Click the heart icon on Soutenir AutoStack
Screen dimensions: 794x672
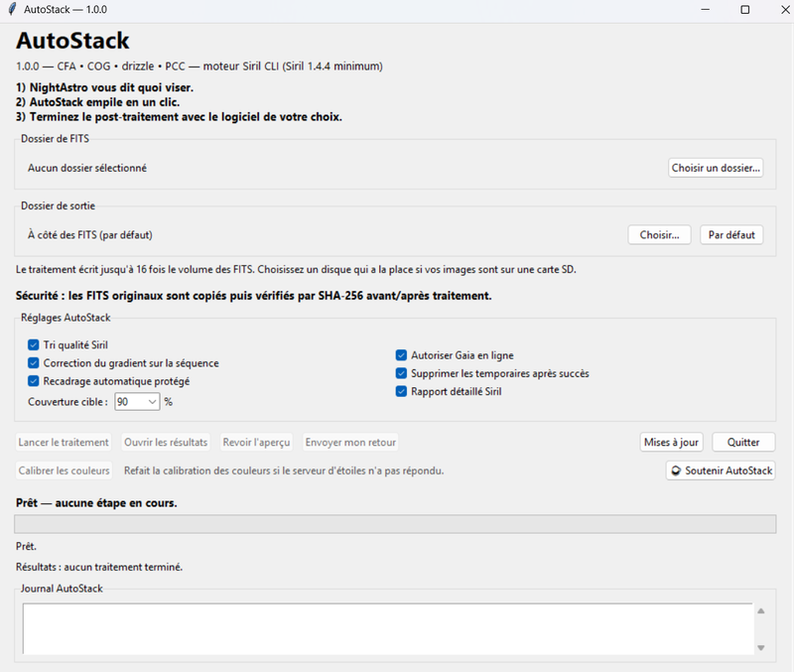[x=676, y=470]
